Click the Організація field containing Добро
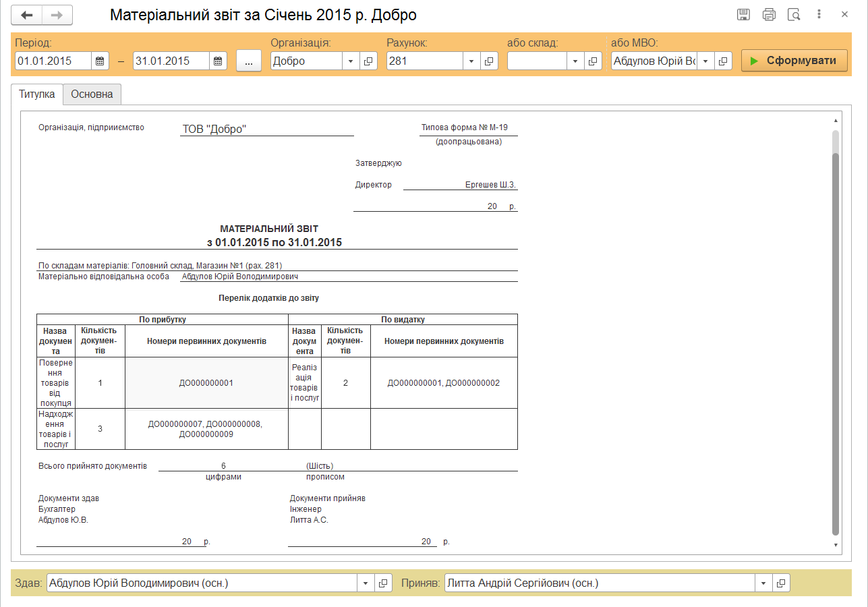868x607 pixels. 307,61
